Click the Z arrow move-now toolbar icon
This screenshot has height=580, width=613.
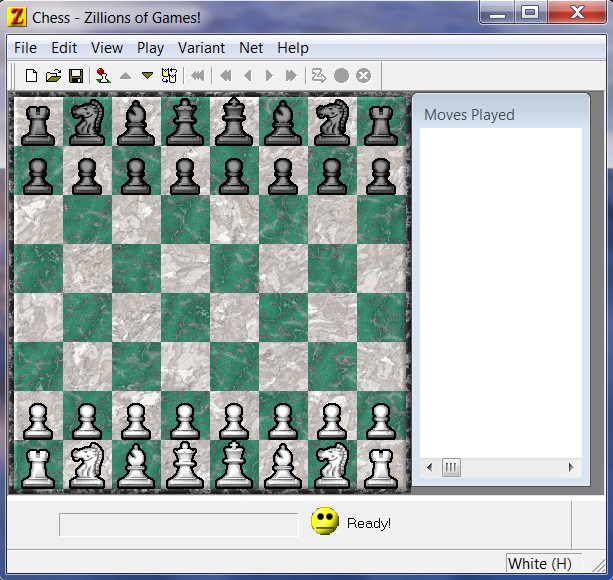tap(319, 75)
